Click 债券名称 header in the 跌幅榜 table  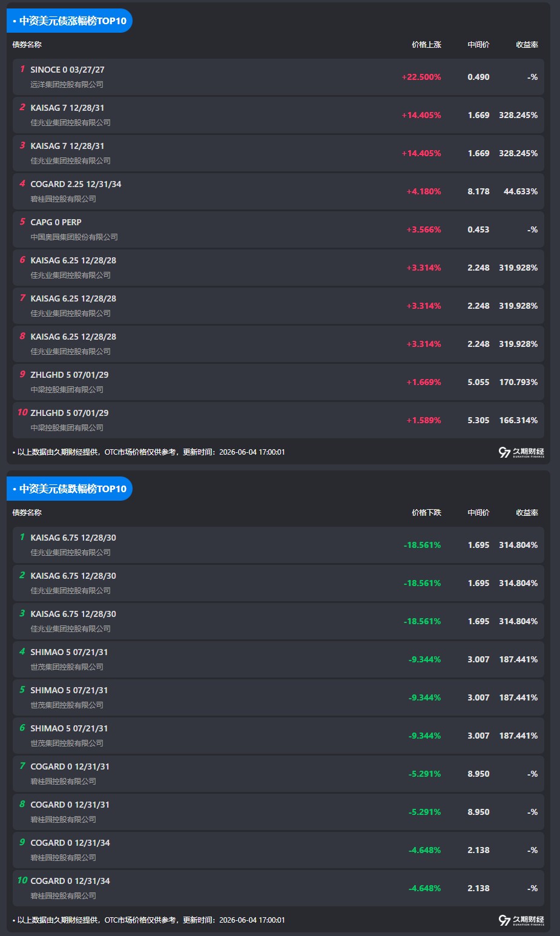click(x=27, y=513)
